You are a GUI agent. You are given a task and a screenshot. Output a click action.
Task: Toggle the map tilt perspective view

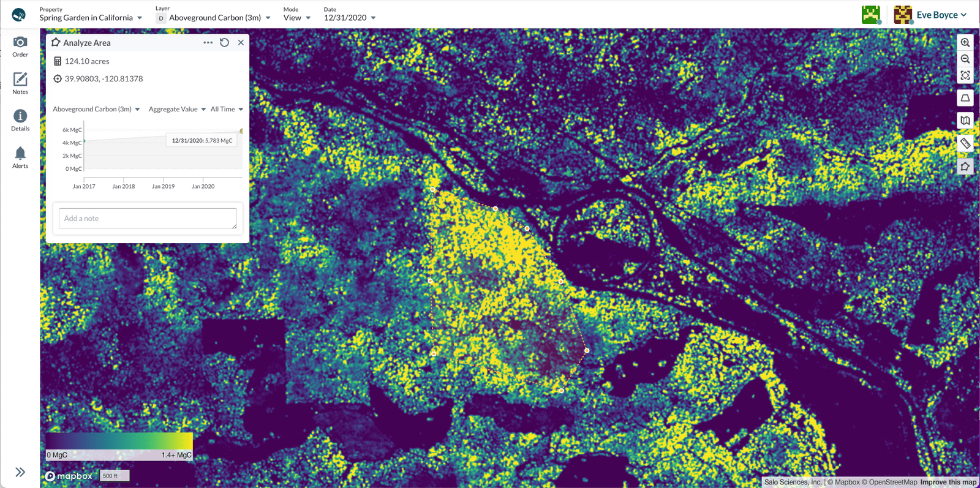point(965,98)
